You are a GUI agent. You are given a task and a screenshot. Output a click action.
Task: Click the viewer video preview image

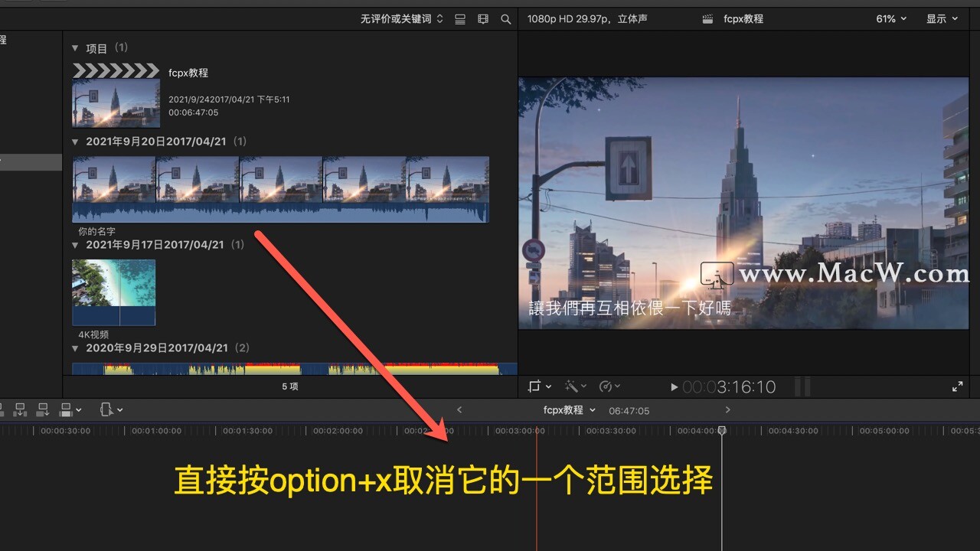[743, 203]
